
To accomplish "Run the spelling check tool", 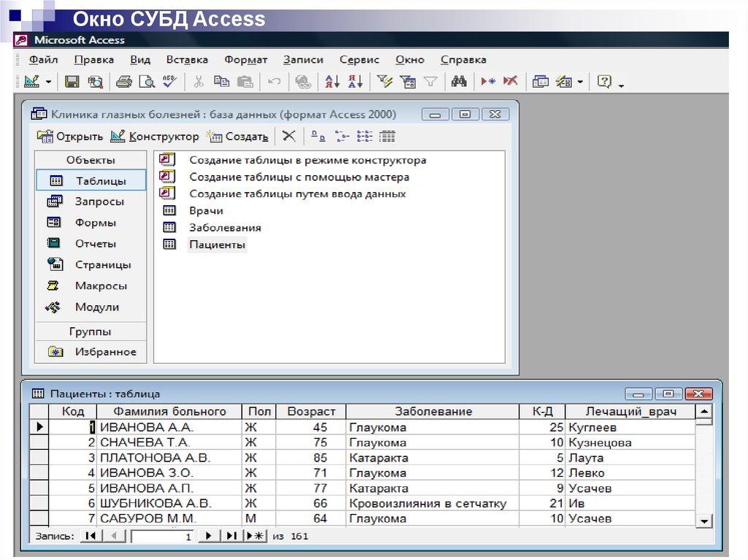I will 169,82.
